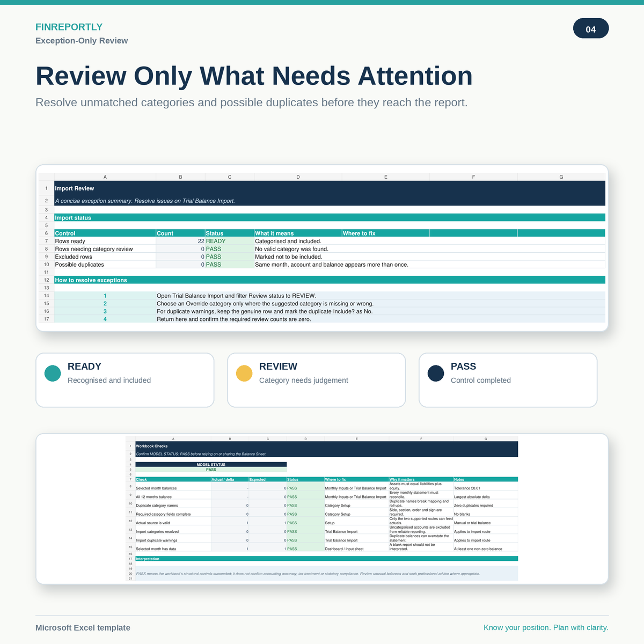Image resolution: width=644 pixels, height=644 pixels.
Task: Click the 'Interpretation' section header
Action: (327, 559)
